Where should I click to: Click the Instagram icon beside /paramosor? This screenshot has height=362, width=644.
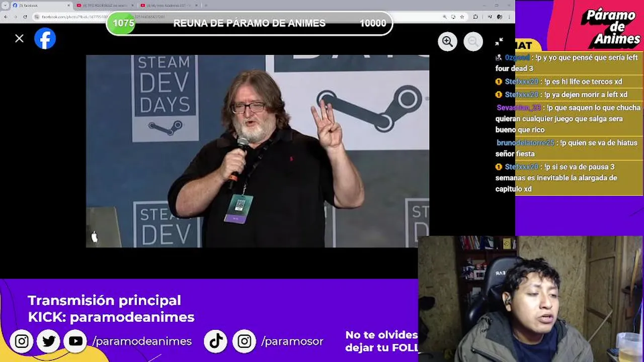click(x=244, y=341)
